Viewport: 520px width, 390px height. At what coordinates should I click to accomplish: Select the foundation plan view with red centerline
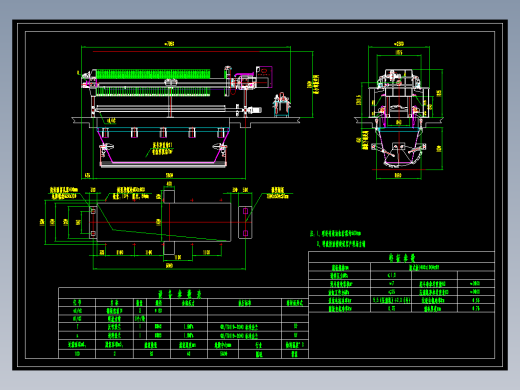tap(163, 222)
